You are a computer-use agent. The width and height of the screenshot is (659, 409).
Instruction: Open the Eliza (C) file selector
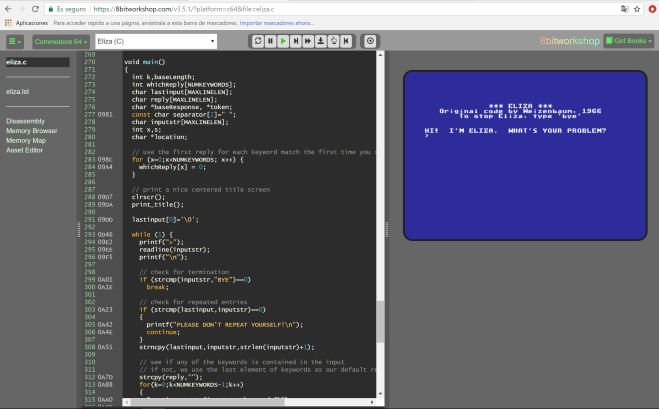tap(156, 41)
